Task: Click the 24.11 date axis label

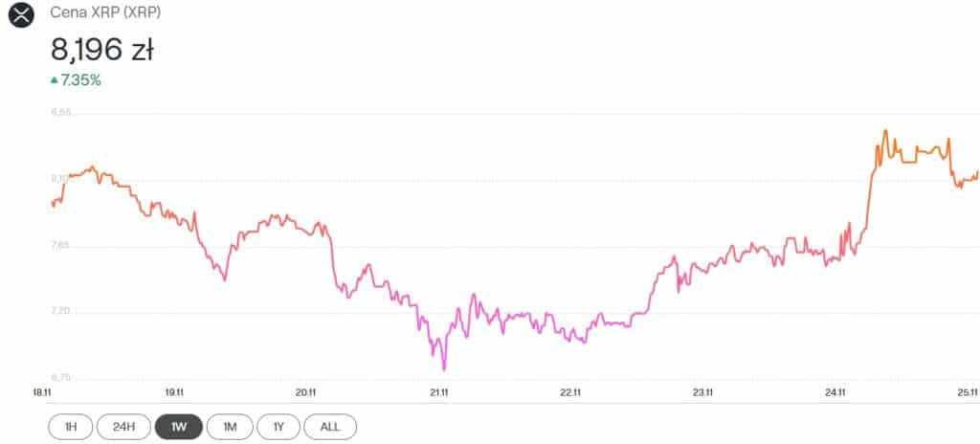Action: tap(835, 392)
